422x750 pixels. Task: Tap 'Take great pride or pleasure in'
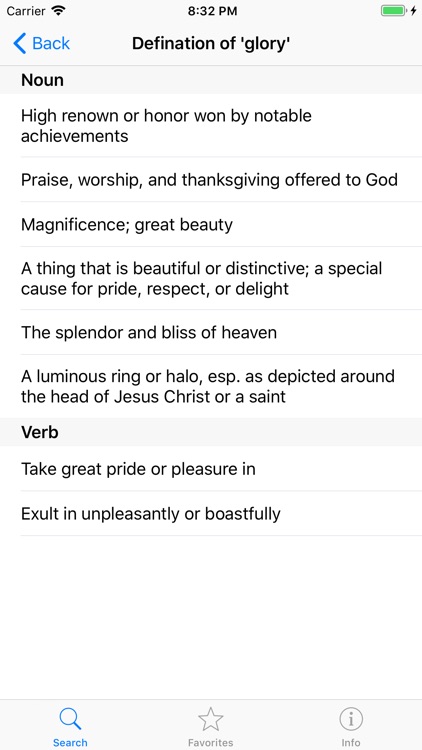point(211,469)
